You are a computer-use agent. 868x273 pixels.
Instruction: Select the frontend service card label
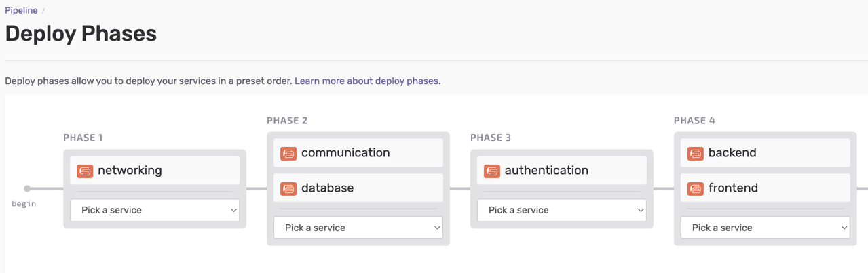pos(733,188)
